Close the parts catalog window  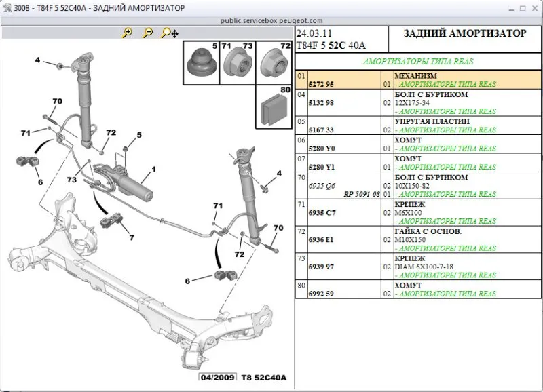pos(535,8)
